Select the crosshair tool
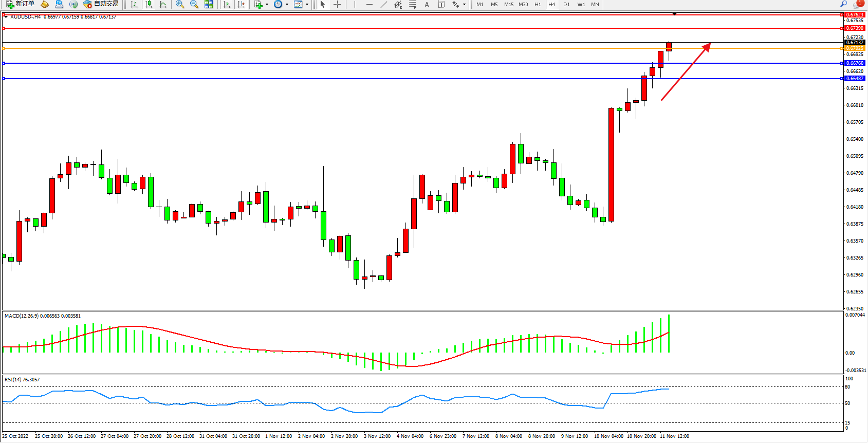Screen dimensions: 868x443 click(337, 4)
